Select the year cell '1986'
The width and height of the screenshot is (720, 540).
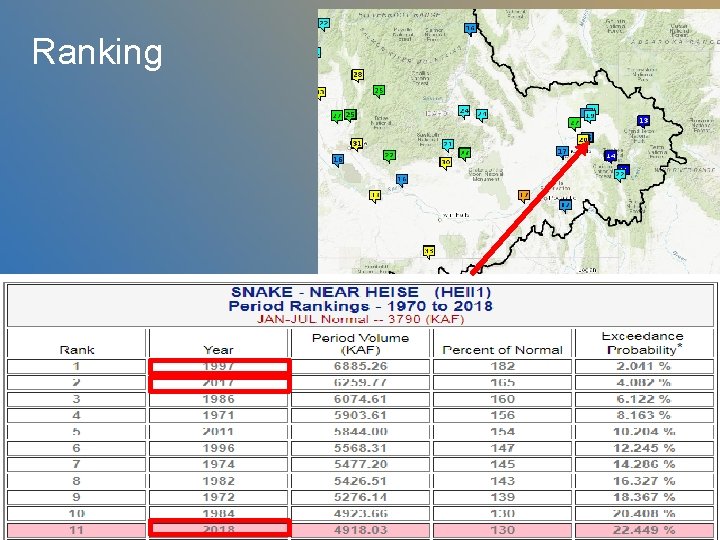click(219, 399)
